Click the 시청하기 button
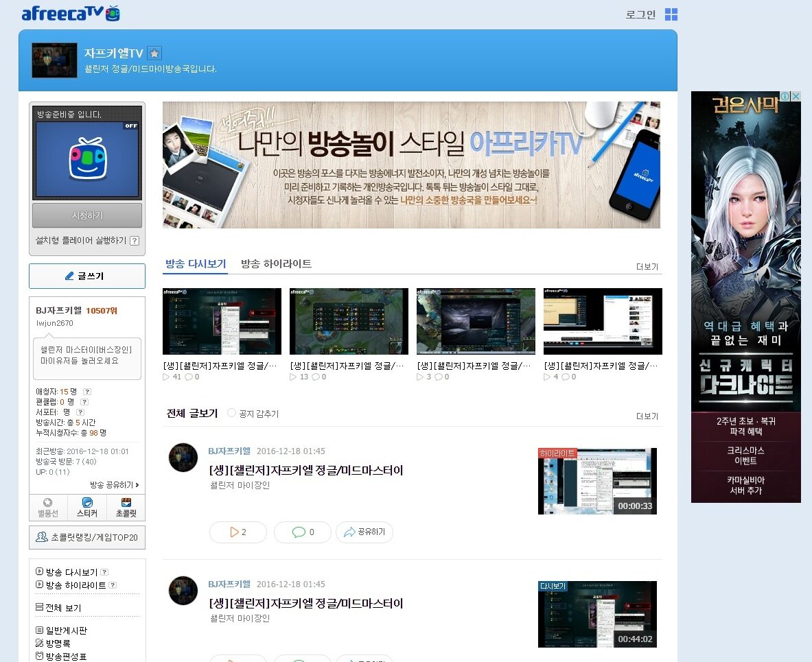812x662 pixels. (x=87, y=215)
